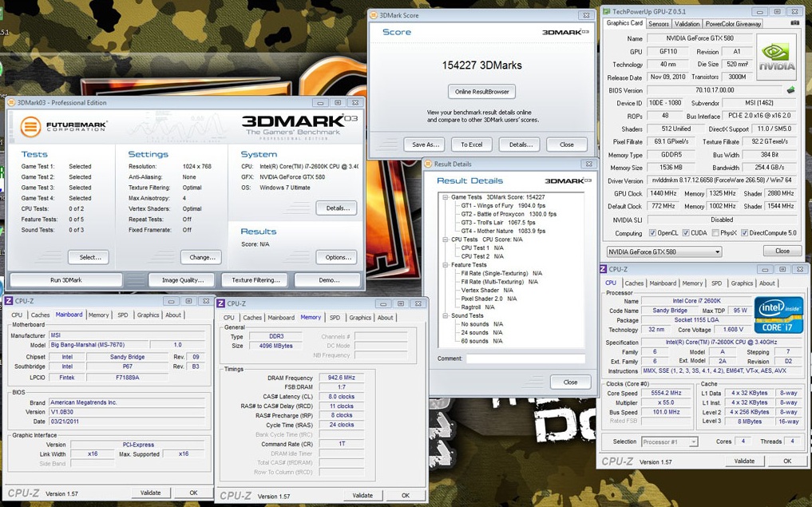This screenshot has height=507, width=812.
Task: Open the About tab in CPU-Z Memory window
Action: click(385, 318)
